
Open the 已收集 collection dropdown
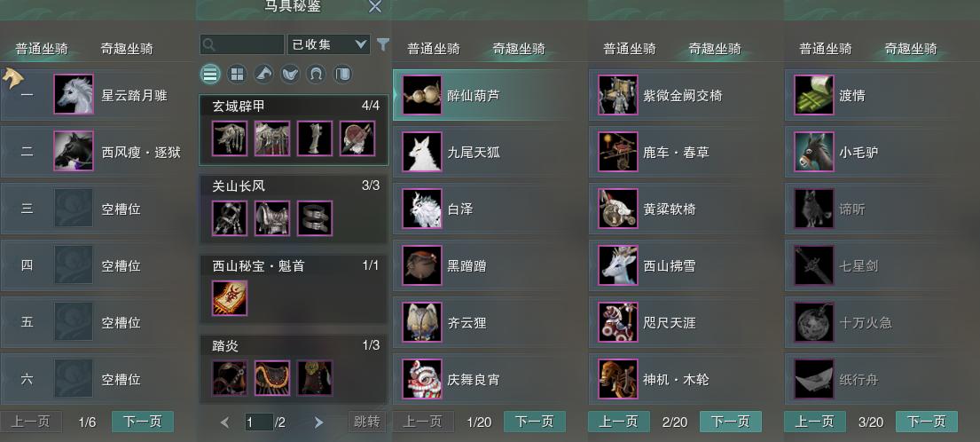point(329,44)
